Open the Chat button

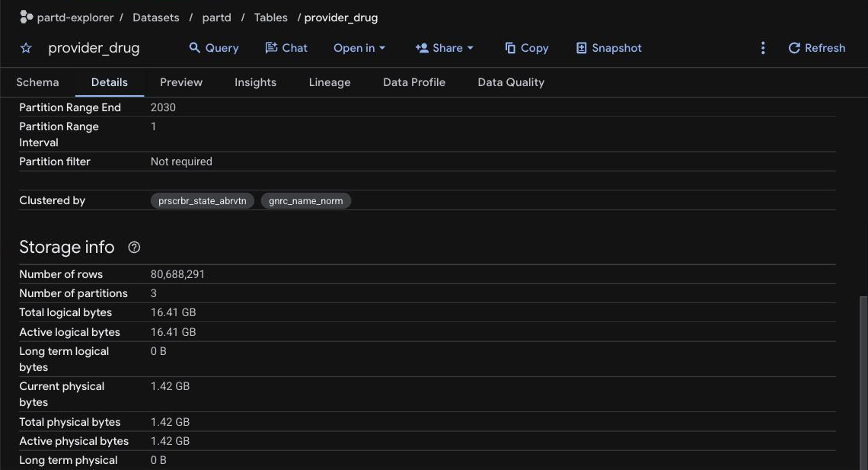(286, 48)
